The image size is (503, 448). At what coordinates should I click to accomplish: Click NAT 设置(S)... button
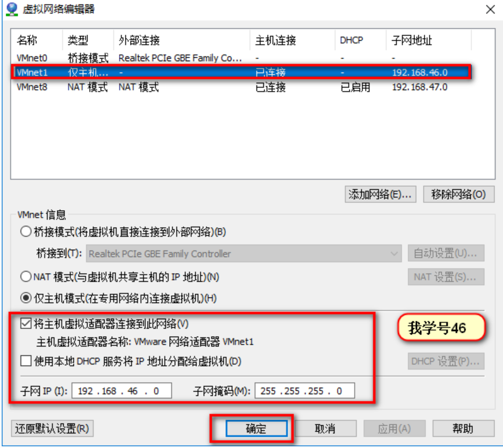[446, 277]
